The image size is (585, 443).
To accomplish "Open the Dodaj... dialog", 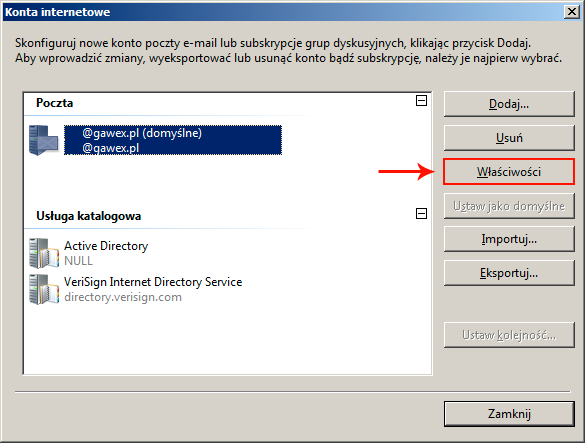I will [509, 104].
